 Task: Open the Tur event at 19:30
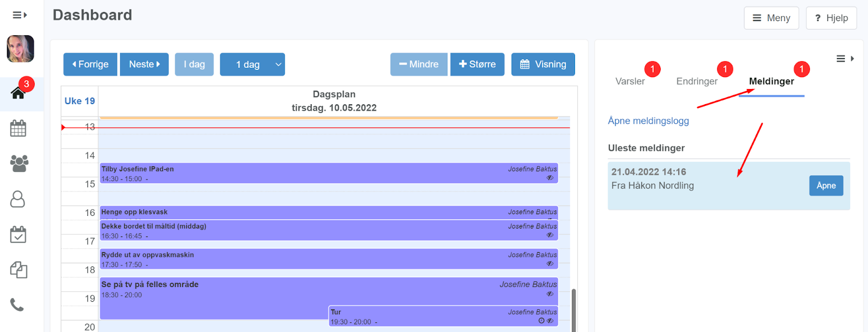coord(443,316)
